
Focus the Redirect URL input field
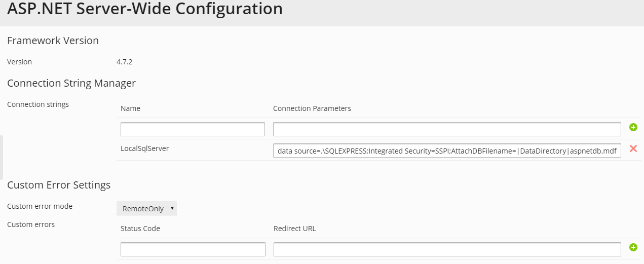(447, 249)
